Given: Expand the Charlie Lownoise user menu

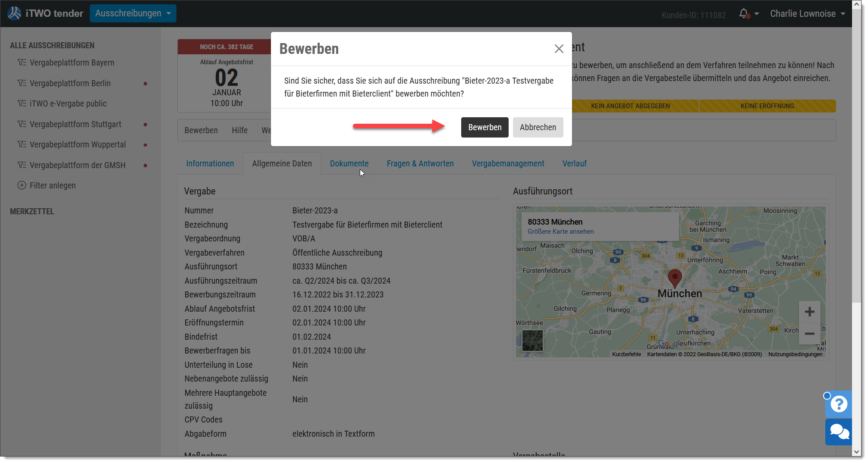Looking at the screenshot, I should click(x=808, y=14).
